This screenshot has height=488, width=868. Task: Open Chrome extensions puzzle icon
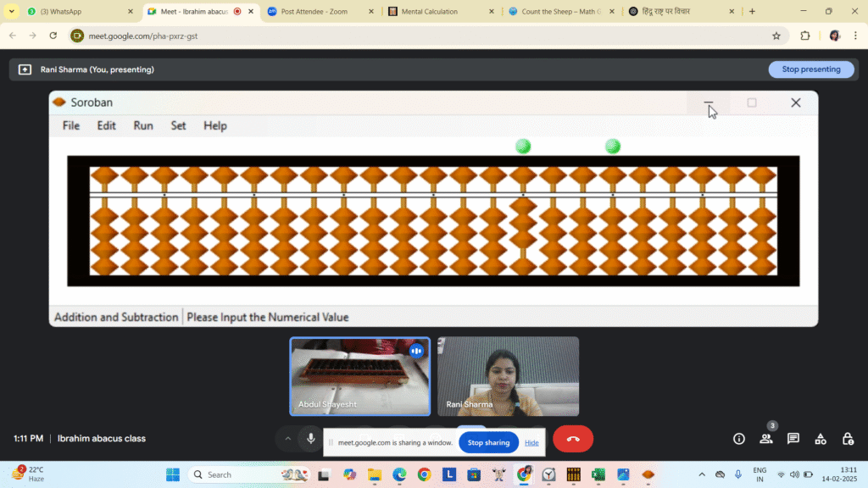point(805,36)
